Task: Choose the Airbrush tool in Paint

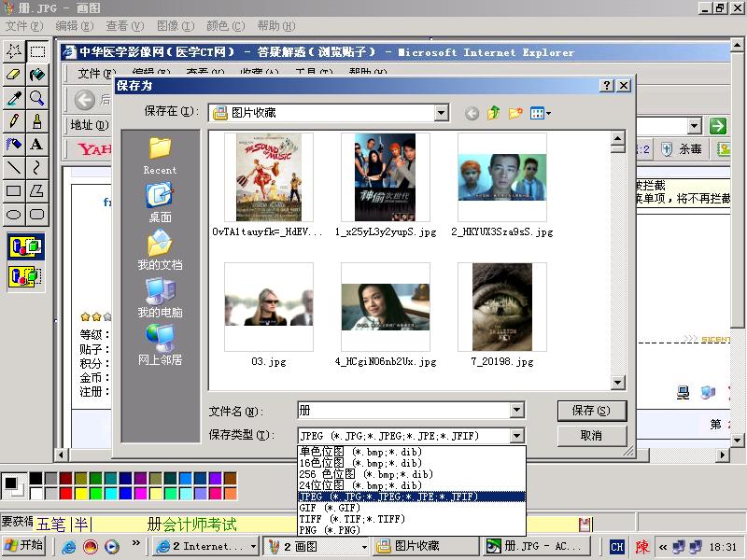Action: click(x=14, y=144)
